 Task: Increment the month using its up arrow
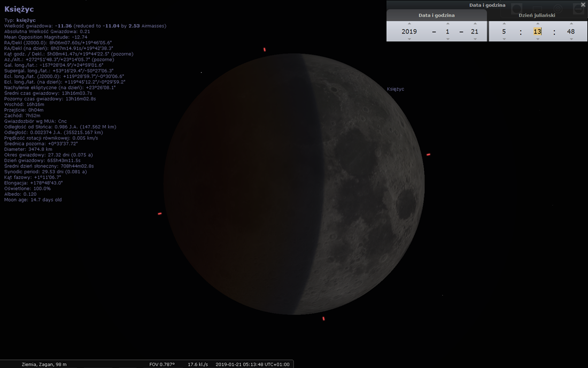point(448,24)
